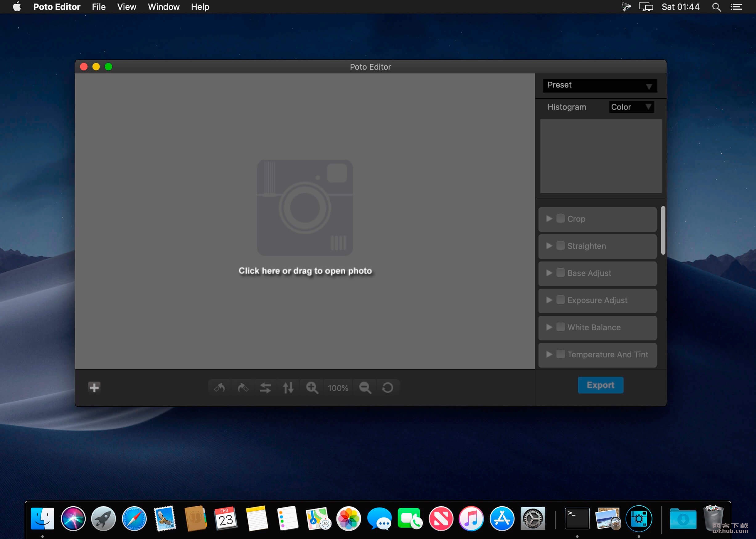This screenshot has height=539, width=756.
Task: Open Maps from the Dock
Action: [318, 519]
